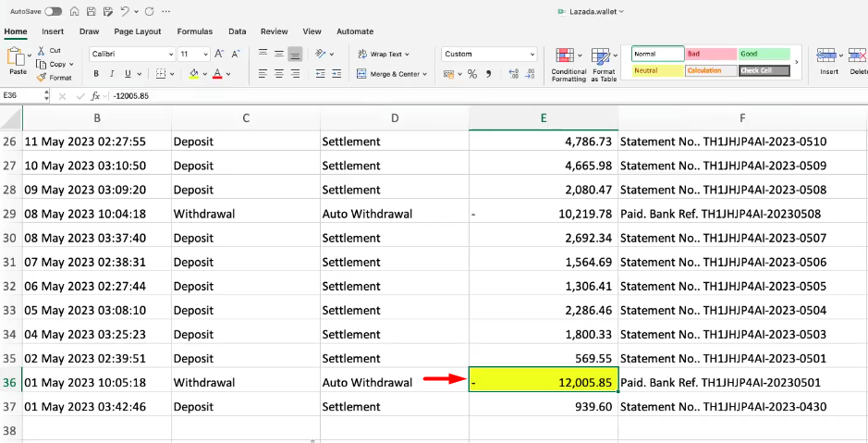Click the Paste clipboard icon
Image resolution: width=868 pixels, height=443 pixels.
click(18, 58)
